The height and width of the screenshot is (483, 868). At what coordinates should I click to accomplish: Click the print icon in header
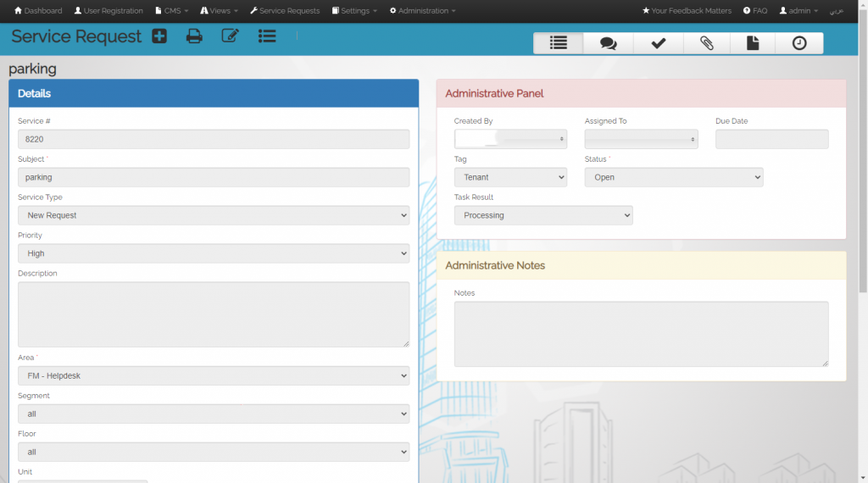tap(194, 36)
